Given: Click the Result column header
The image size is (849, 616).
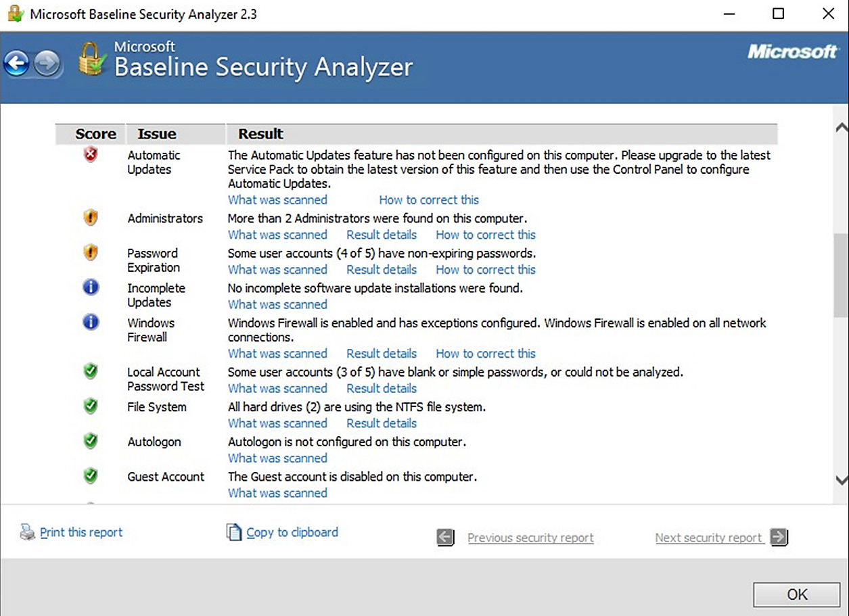Looking at the screenshot, I should point(502,134).
